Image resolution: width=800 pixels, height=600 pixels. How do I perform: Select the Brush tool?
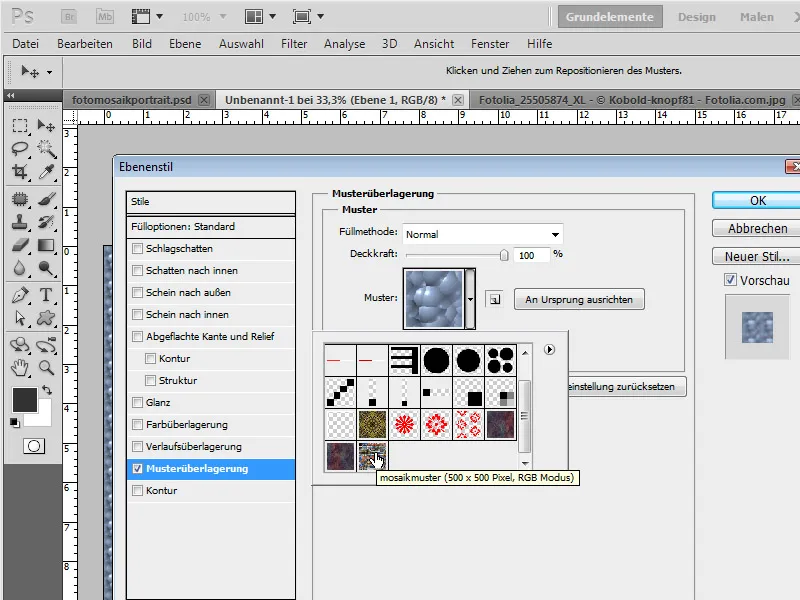pyautogui.click(x=46, y=199)
